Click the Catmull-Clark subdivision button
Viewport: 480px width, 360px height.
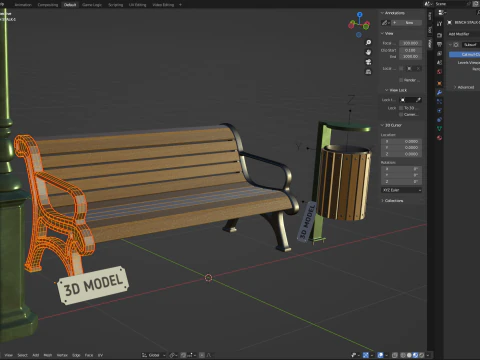(x=465, y=54)
